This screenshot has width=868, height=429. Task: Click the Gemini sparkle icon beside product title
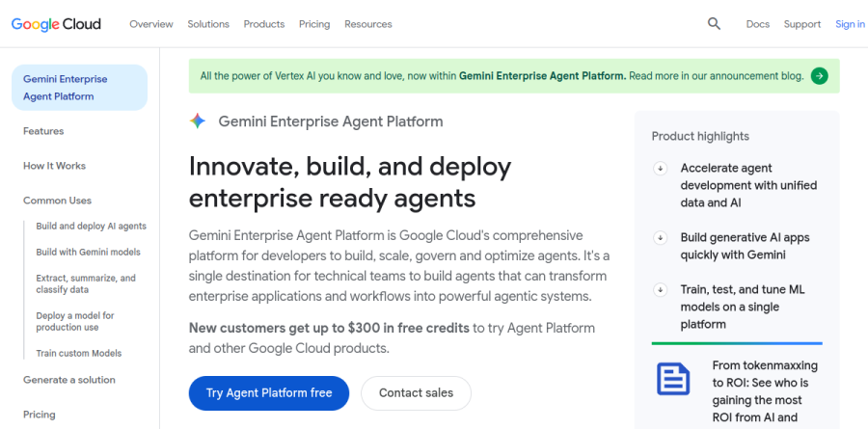[x=198, y=121]
